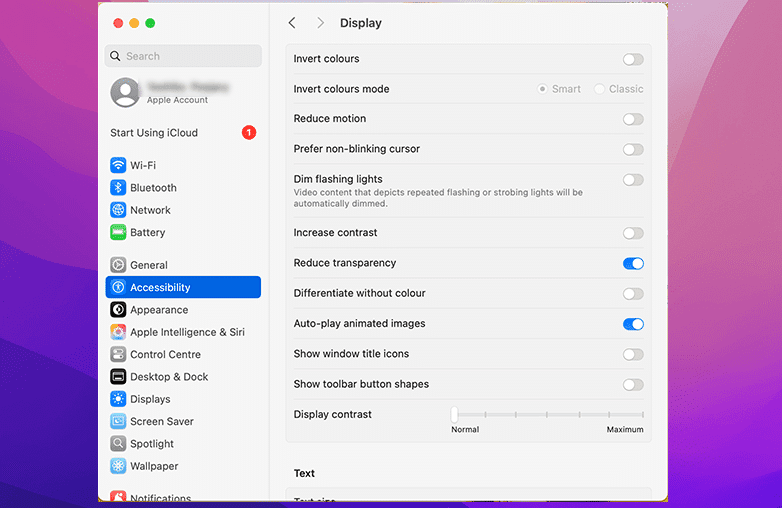This screenshot has height=508, width=782.
Task: Disable Reduce transparency toggle
Action: [x=633, y=264]
